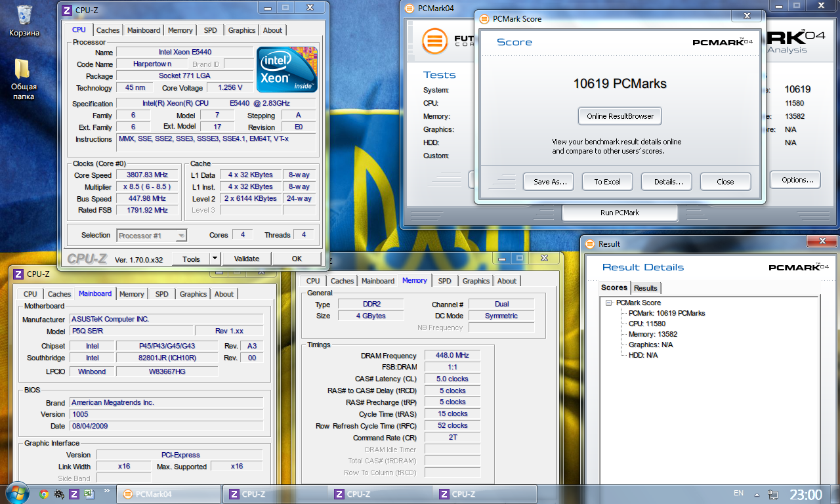The width and height of the screenshot is (840, 504).
Task: Open About tab in CPU-Z Memory window
Action: (507, 281)
